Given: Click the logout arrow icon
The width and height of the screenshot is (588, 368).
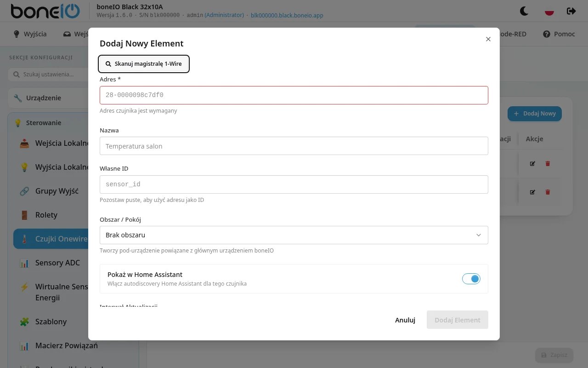Looking at the screenshot, I should coord(571,11).
